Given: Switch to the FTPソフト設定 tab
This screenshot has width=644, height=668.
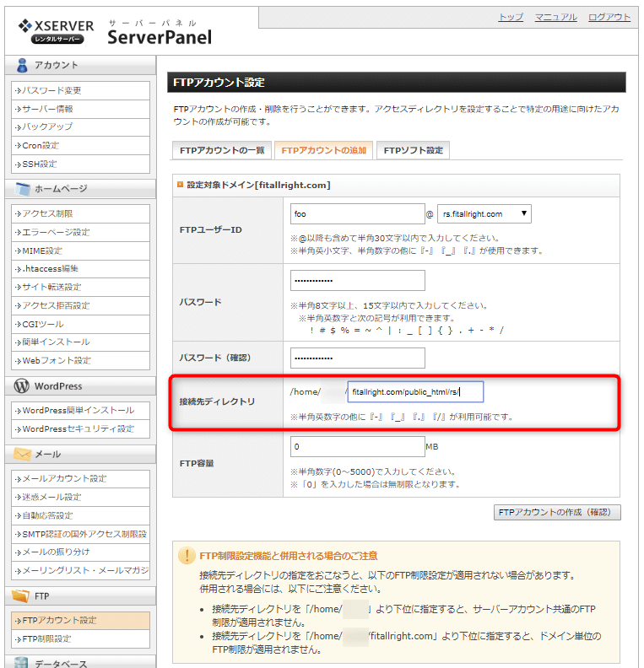Looking at the screenshot, I should pyautogui.click(x=413, y=150).
